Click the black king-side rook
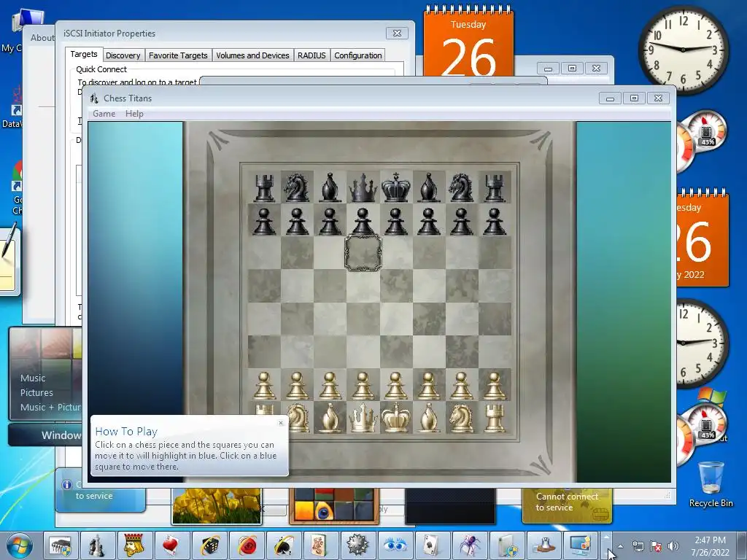Viewport: 747px width, 560px height. (494, 187)
